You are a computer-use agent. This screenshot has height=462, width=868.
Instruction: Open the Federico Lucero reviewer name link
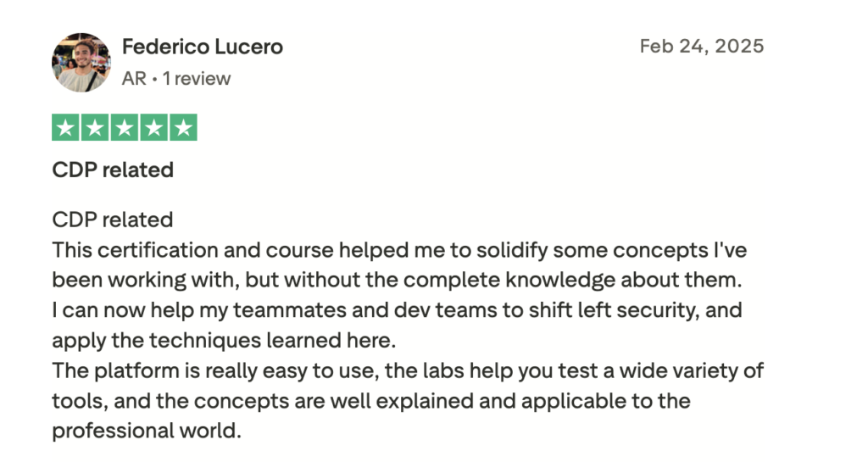(202, 47)
